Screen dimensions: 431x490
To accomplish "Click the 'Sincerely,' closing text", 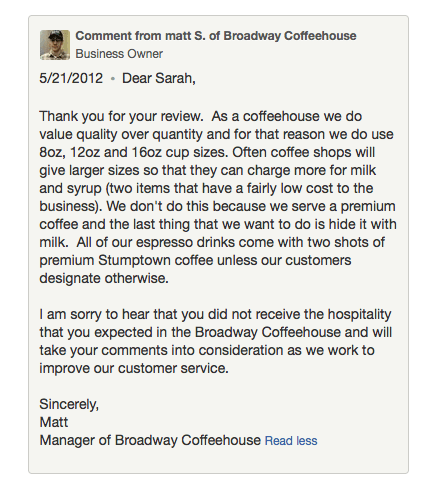I will click(x=69, y=404).
